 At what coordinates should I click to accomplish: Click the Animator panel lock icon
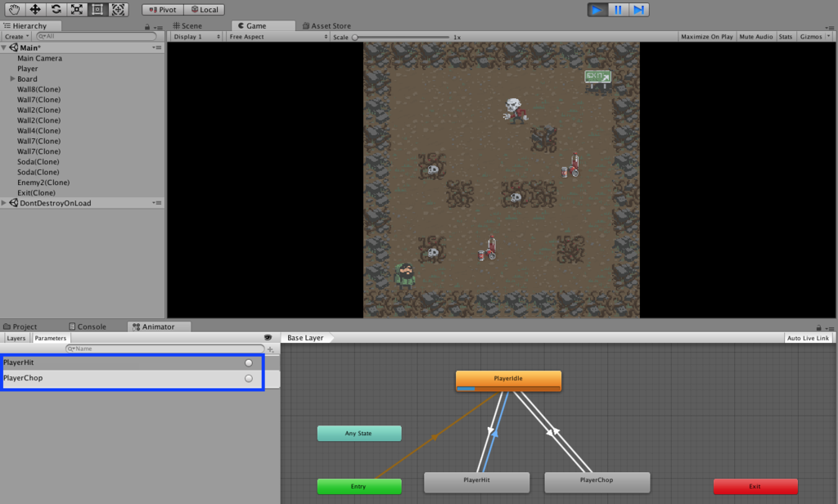point(818,327)
